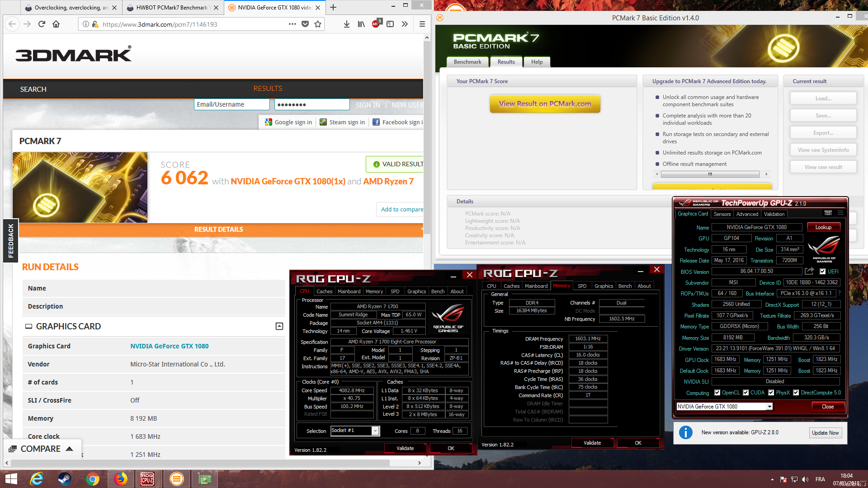
Task: Toggle OpenCL checkbox in GPU-Z
Action: (x=717, y=393)
